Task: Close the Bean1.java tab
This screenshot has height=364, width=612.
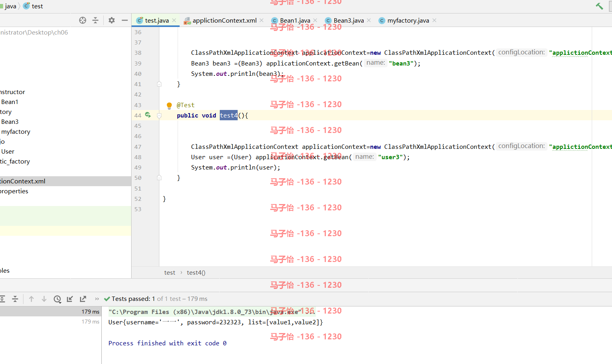Action: (x=315, y=20)
